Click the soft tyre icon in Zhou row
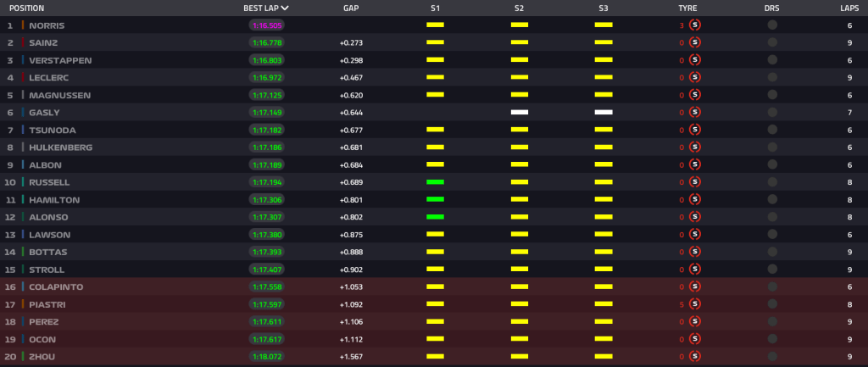 [x=695, y=357]
